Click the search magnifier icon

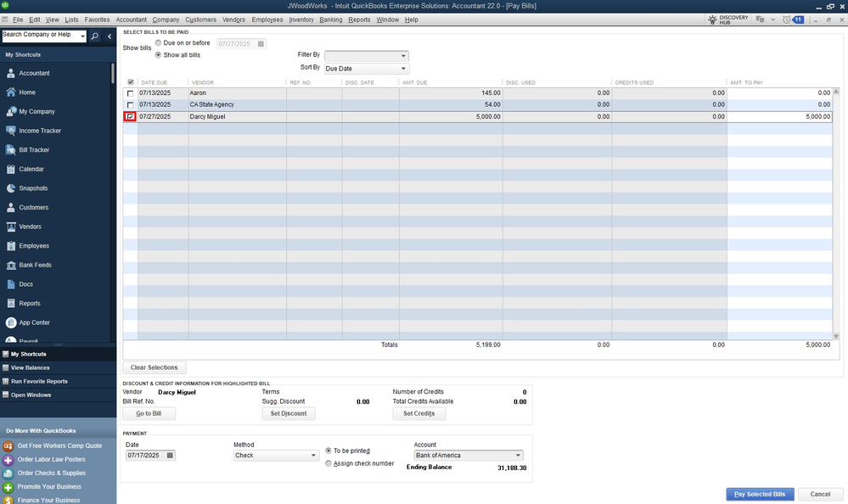pos(94,36)
